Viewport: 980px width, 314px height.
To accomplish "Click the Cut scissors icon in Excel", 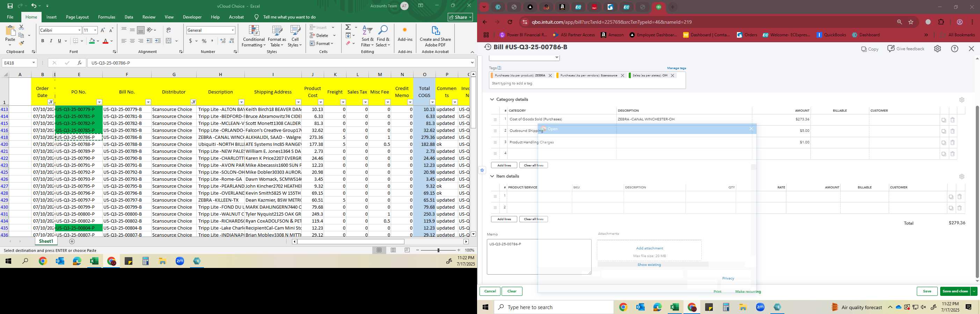I will [21, 27].
